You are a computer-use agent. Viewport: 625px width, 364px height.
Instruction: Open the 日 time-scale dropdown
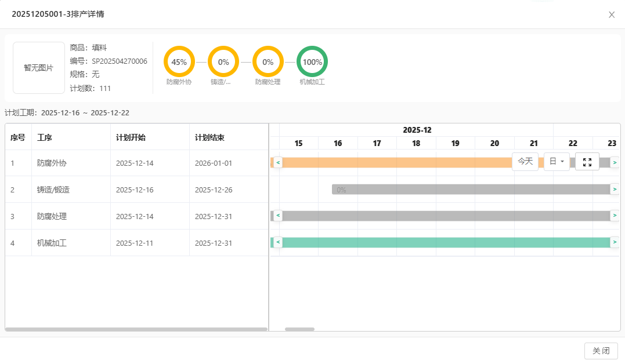[557, 162]
